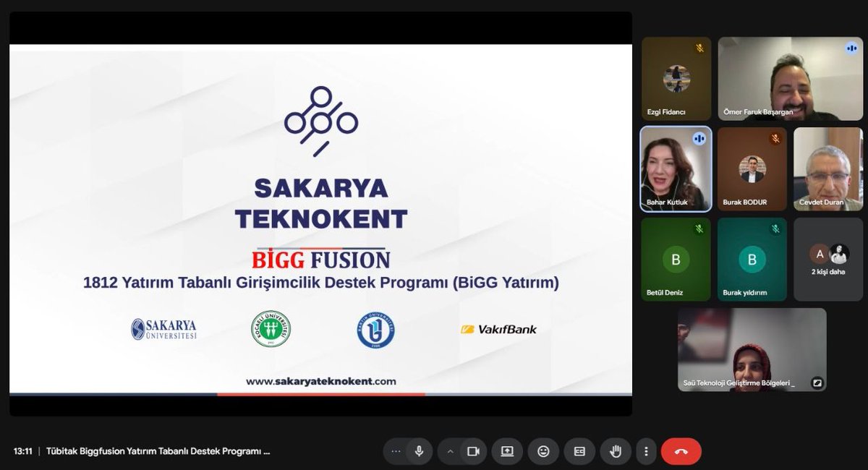Open the camera selection chevron
Viewport: 868px width, 470px height.
point(451,450)
